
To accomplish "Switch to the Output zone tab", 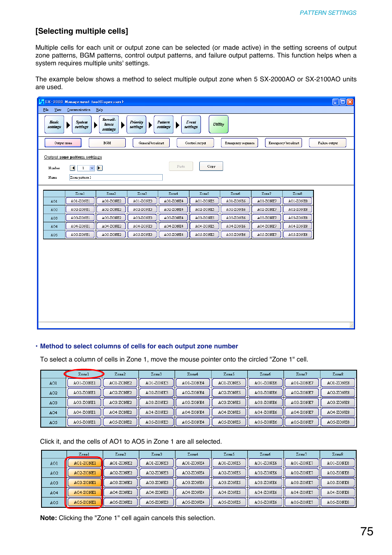I will 63,143.
